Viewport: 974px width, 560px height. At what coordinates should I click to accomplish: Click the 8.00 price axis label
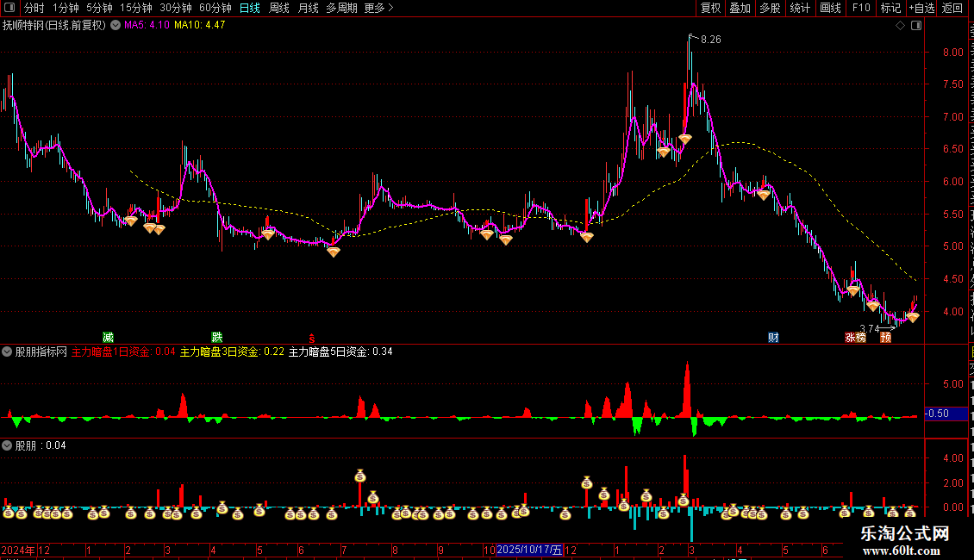(x=952, y=53)
